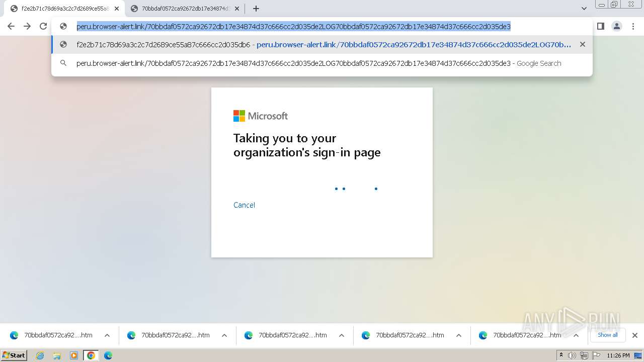Screen dimensions: 644x362
Task: Show hidden system tray icons
Action: (561, 355)
